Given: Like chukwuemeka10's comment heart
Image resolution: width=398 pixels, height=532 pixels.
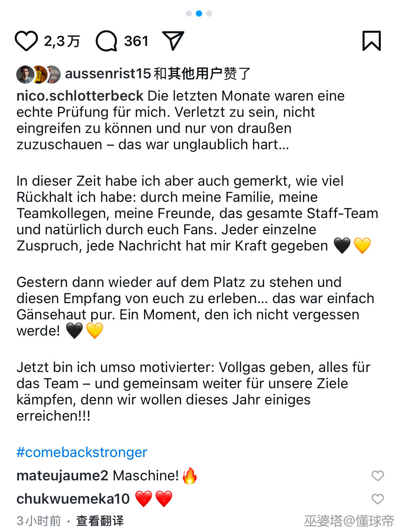Looking at the screenshot, I should 377,499.
